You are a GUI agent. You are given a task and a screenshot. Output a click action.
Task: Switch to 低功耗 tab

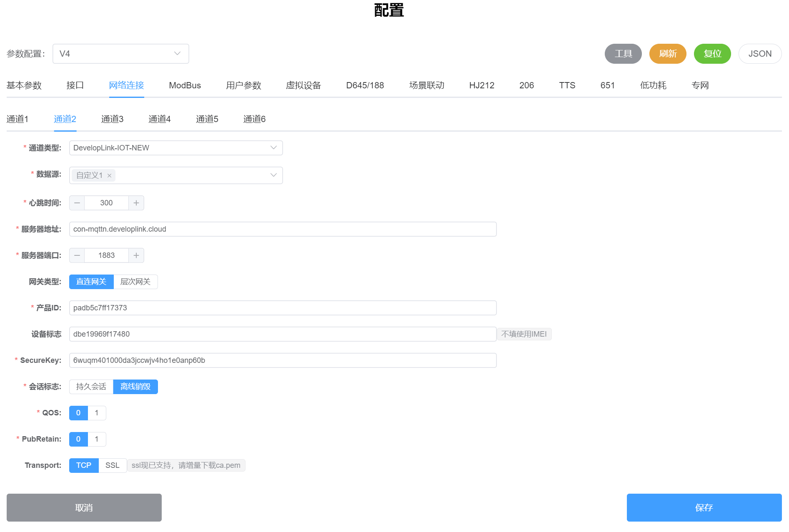coord(653,85)
